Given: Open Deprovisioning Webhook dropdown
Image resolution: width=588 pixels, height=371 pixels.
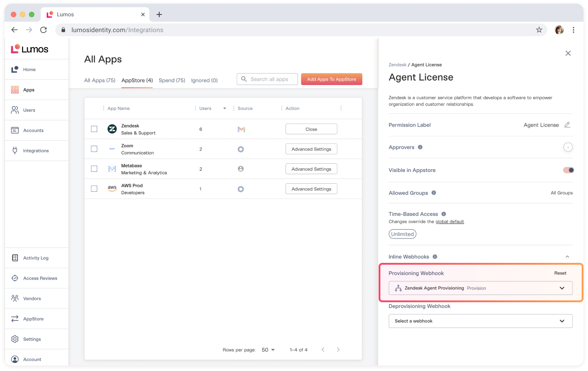Looking at the screenshot, I should click(x=480, y=321).
